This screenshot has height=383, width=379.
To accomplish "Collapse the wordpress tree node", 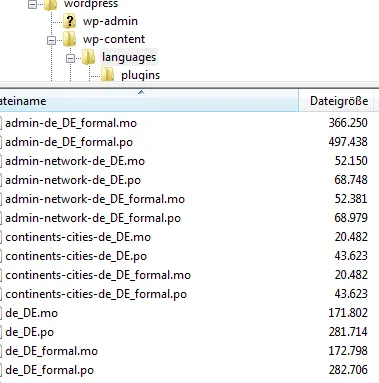I will (x=32, y=4).
